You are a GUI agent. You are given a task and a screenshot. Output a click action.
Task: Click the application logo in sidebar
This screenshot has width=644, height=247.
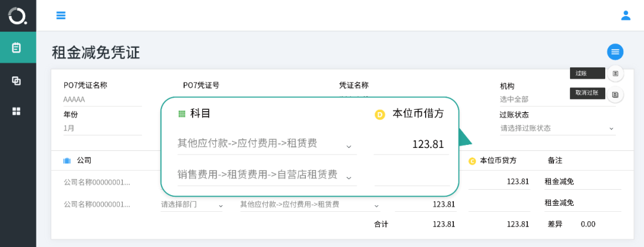click(18, 16)
